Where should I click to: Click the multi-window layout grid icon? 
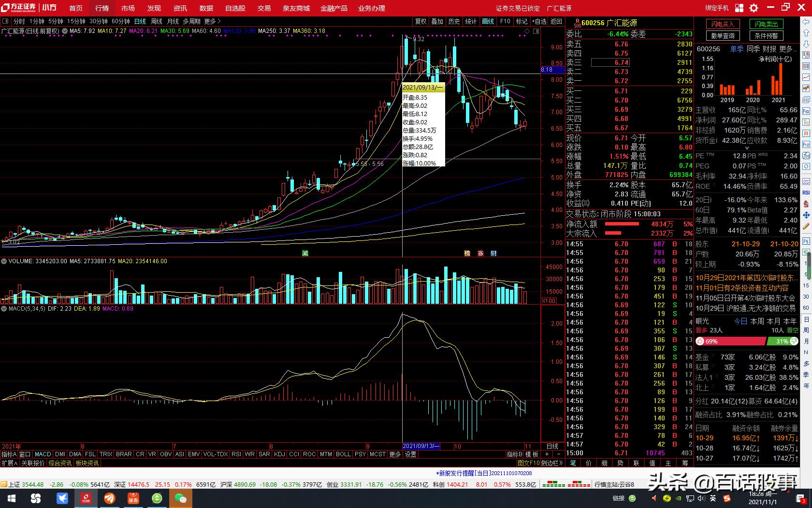coord(739,8)
